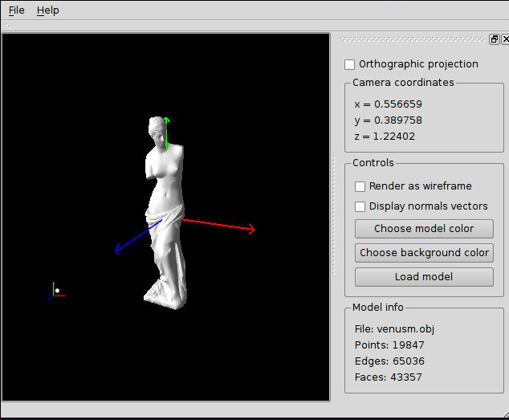Click the Load model button
Screen dimensions: 509x420
tap(424, 277)
